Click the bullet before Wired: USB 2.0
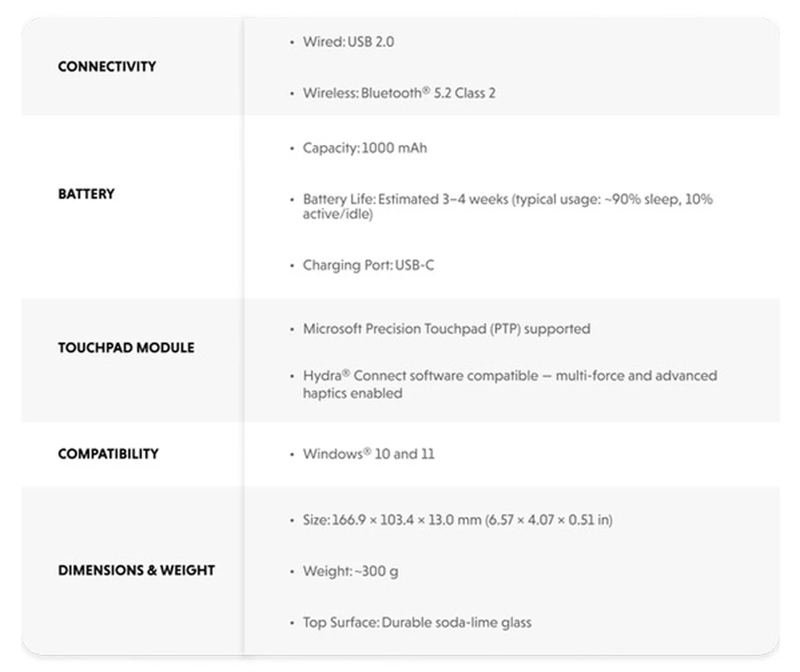The height and width of the screenshot is (672, 800). 291,42
